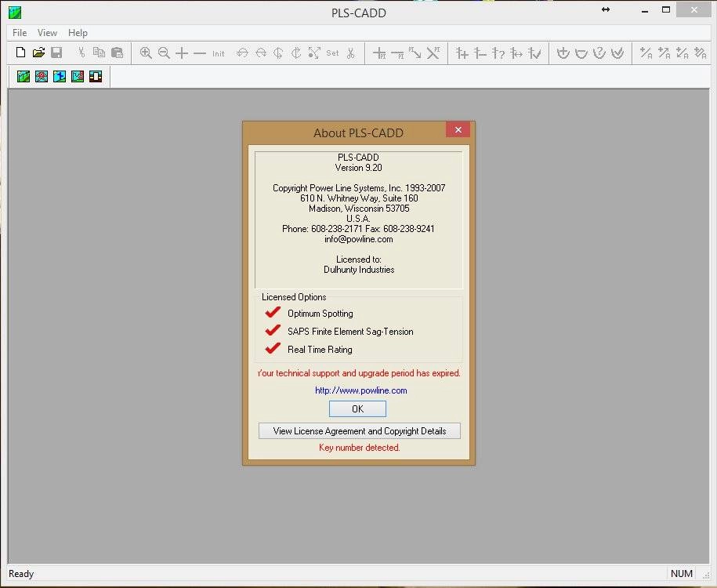Click OK in About PLS-CADD dialog
The image size is (717, 588).
(357, 409)
